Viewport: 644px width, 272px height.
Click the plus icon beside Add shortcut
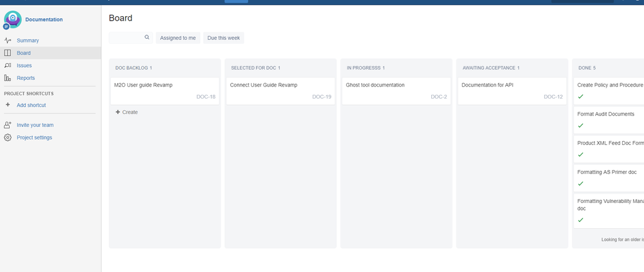[x=7, y=105]
